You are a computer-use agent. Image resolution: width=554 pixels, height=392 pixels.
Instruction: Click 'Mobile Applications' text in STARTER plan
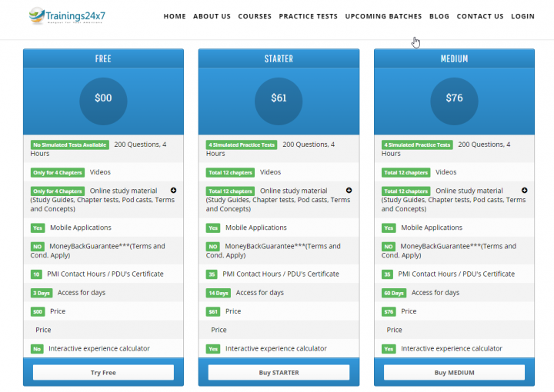click(x=256, y=228)
